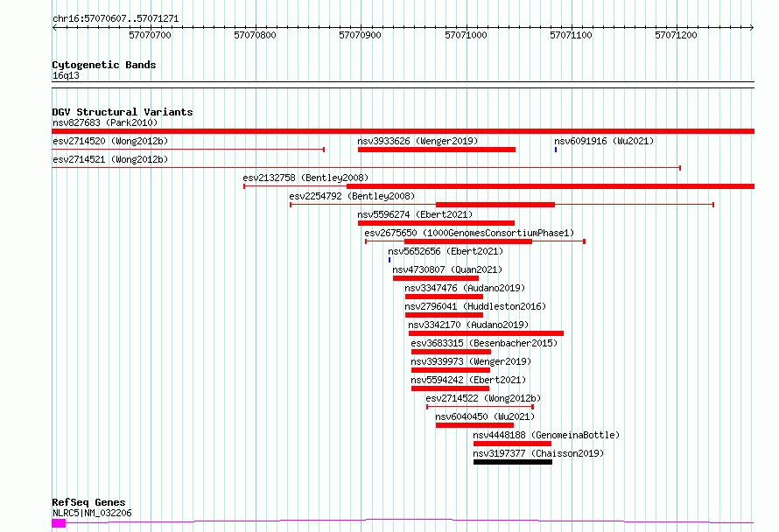Click the nsv4448188 (GenomeinaBottle) label
This screenshot has height=532, width=779.
point(546,435)
